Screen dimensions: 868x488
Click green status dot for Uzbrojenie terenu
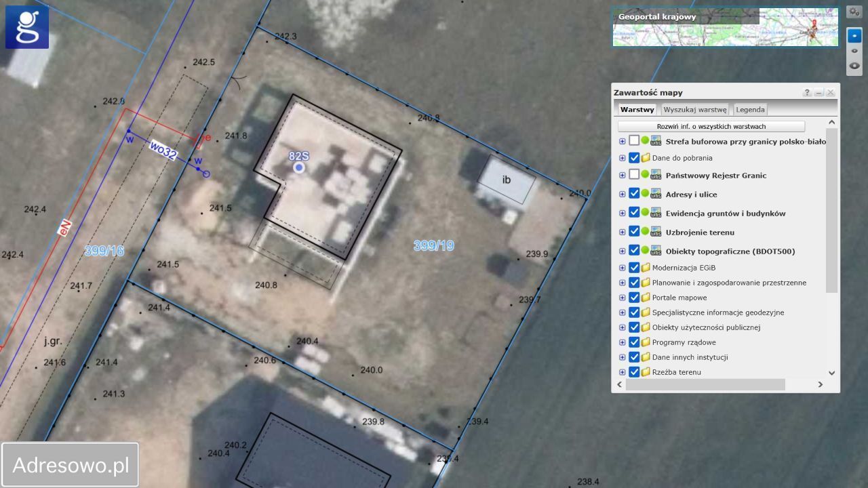point(645,231)
